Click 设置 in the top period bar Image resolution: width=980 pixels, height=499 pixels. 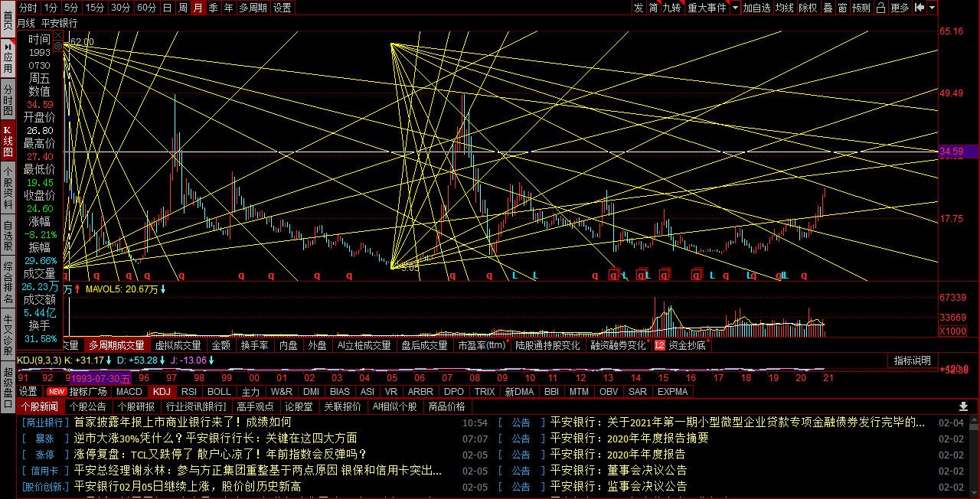(283, 8)
